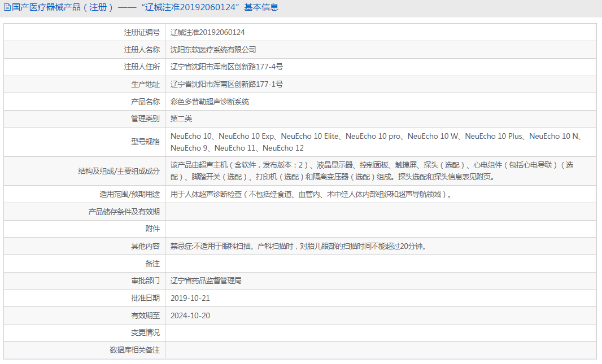Click the 生产地址 label
The height and width of the screenshot is (364, 602).
[145, 85]
